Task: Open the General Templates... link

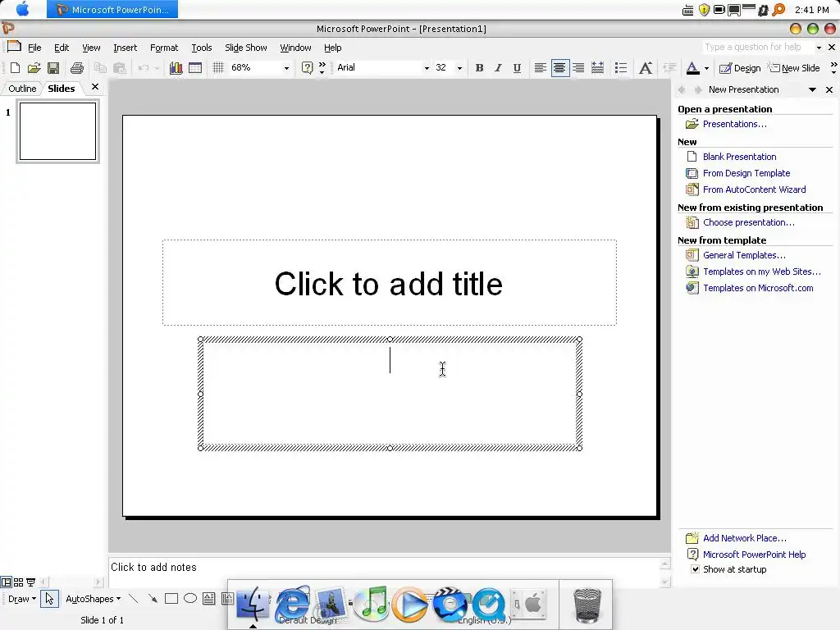Action: click(x=744, y=255)
